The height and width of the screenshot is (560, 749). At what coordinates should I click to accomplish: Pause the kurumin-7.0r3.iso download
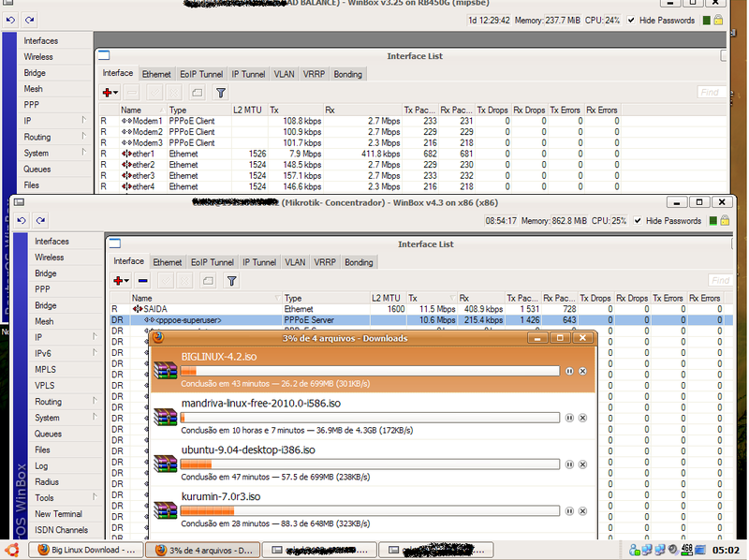569,511
